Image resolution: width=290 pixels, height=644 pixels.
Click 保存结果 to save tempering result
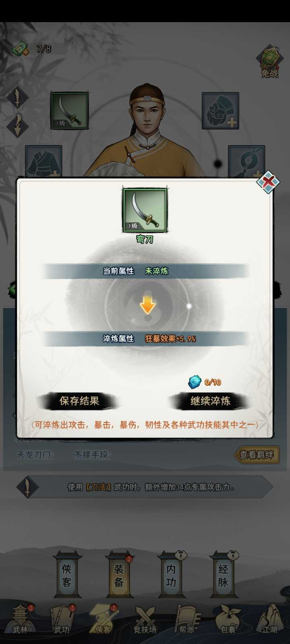click(79, 401)
